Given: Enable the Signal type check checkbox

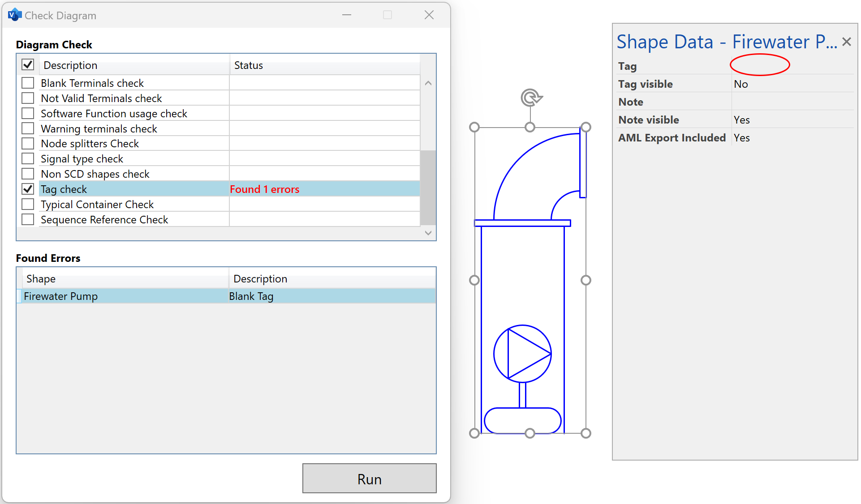Looking at the screenshot, I should click(28, 158).
